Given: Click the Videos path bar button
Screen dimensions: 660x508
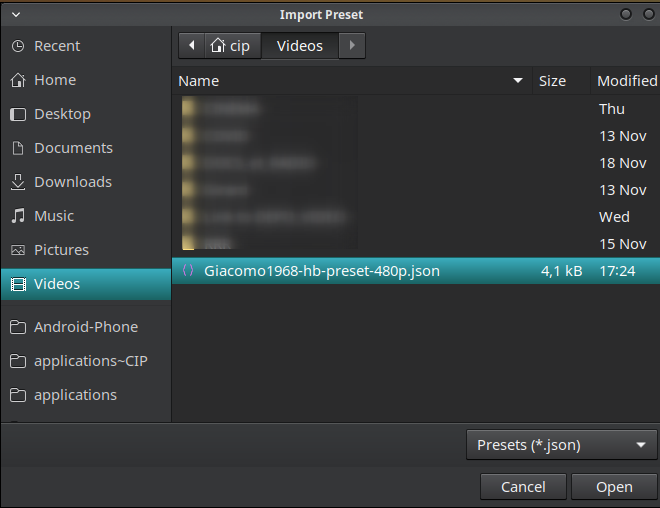Looking at the screenshot, I should click(300, 45).
